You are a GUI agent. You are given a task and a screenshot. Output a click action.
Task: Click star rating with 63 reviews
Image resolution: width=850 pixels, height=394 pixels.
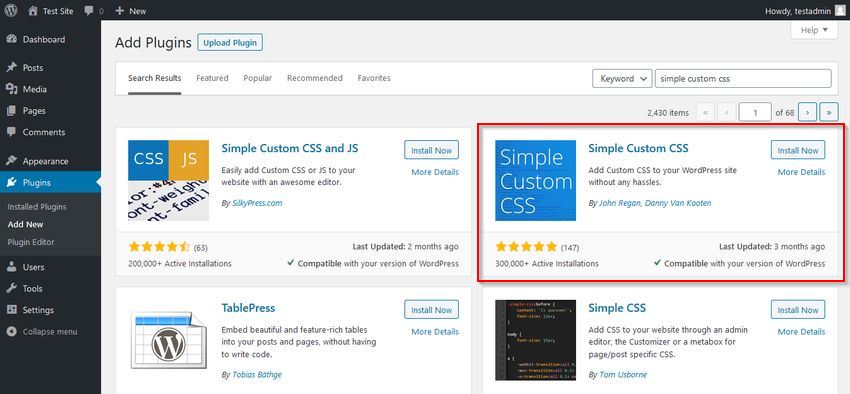(x=159, y=247)
